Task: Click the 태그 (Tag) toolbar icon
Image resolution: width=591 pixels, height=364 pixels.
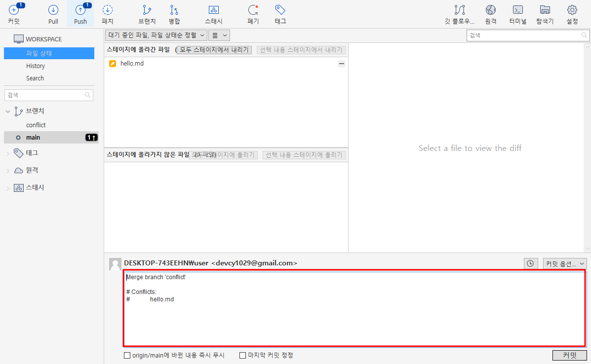Action: (x=280, y=10)
